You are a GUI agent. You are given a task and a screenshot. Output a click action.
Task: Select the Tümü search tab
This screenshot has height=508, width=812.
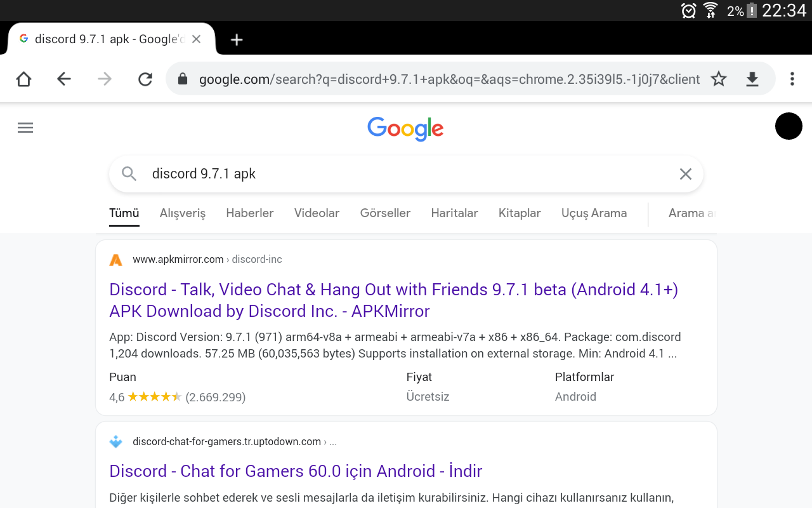point(124,213)
